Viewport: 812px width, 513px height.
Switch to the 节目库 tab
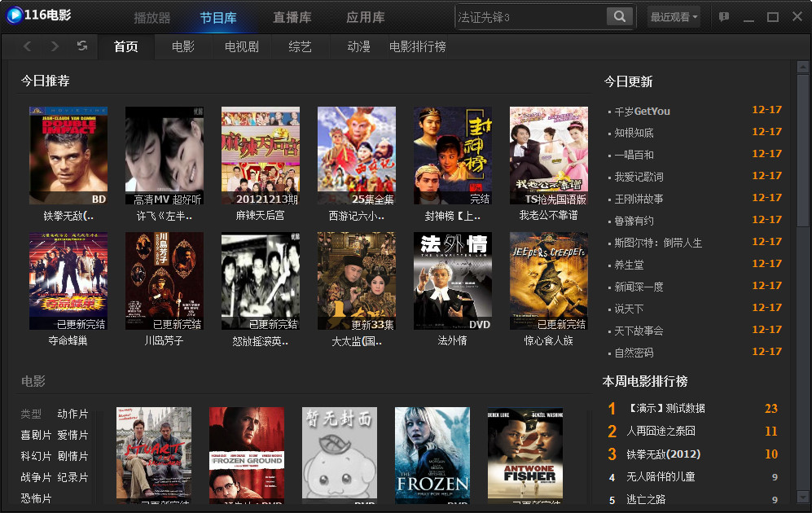pos(218,18)
